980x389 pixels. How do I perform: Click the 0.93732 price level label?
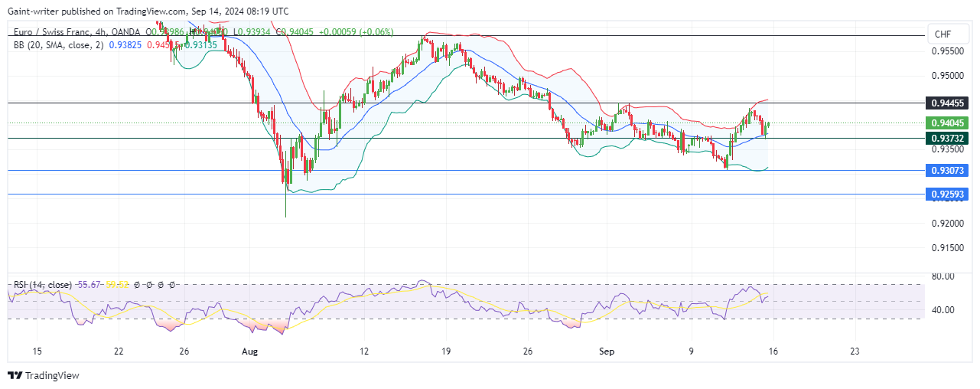coord(947,138)
